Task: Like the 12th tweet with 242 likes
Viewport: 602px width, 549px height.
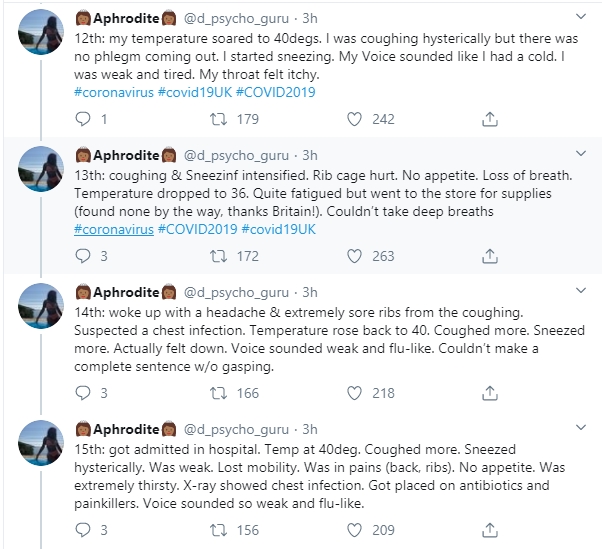Action: click(x=354, y=119)
